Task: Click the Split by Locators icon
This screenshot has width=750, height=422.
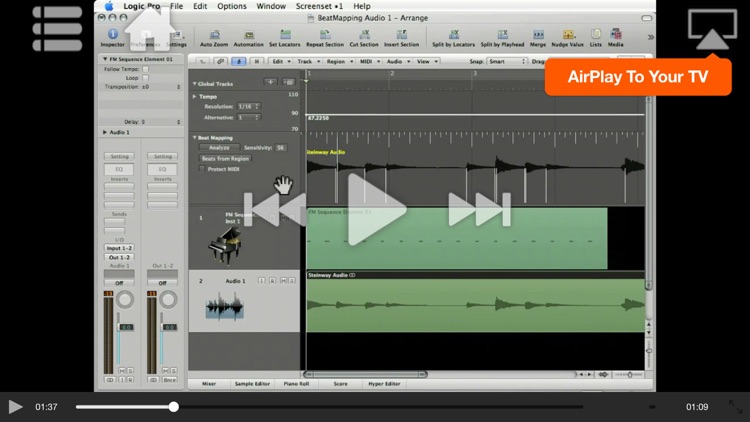Action: click(x=453, y=38)
